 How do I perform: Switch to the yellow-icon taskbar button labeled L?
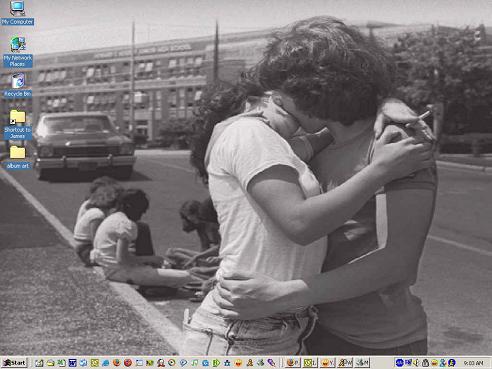click(310, 363)
